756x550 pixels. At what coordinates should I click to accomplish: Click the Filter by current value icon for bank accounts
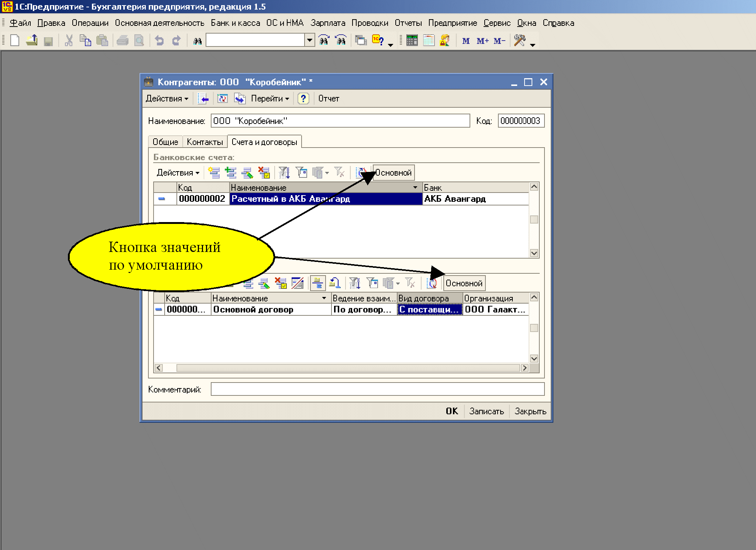pos(302,172)
